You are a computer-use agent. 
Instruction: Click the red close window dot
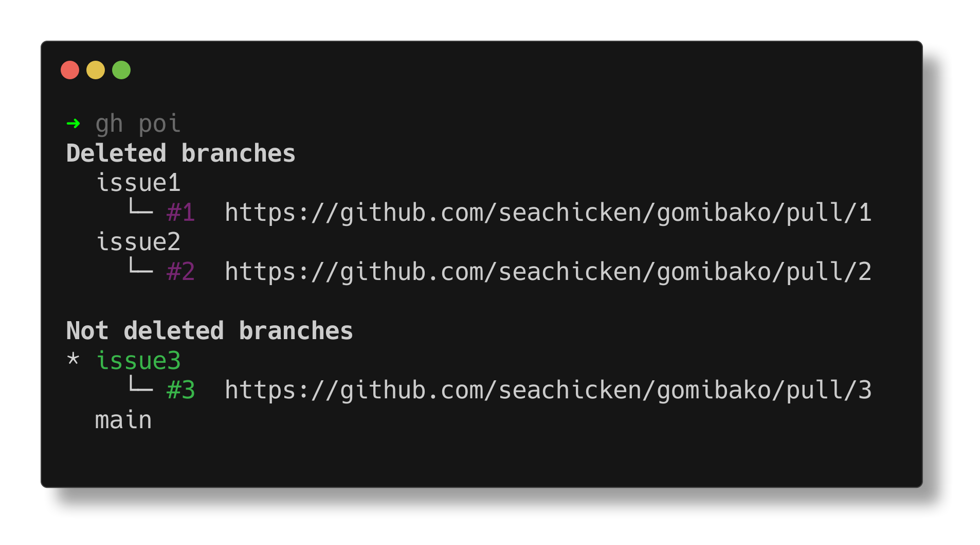point(70,70)
